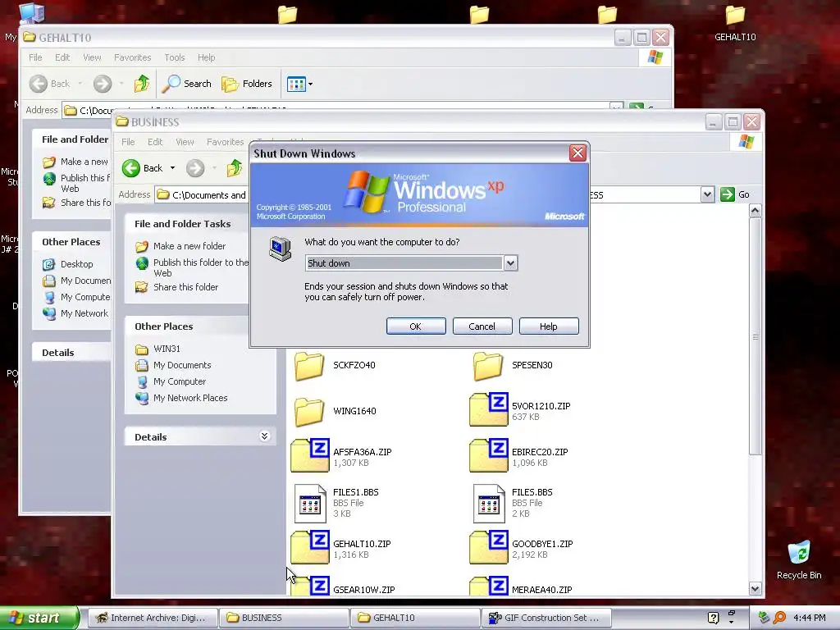Screen dimensions: 840x630
Task: Open the Shut down action dropdown
Action: pos(510,263)
